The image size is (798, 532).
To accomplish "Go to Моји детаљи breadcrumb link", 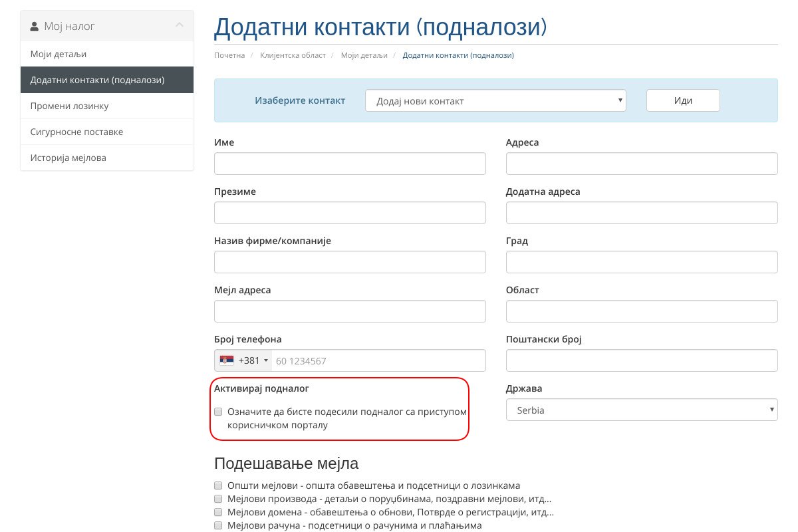I will pos(364,55).
